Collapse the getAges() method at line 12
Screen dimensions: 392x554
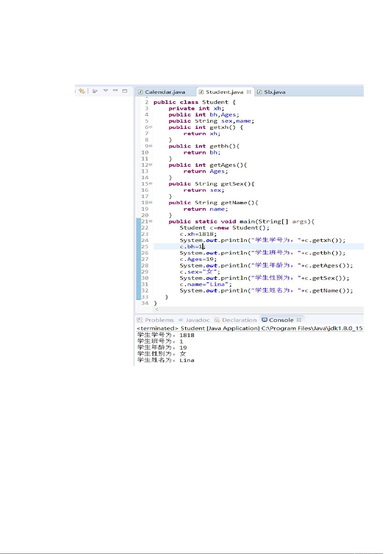(x=151, y=164)
